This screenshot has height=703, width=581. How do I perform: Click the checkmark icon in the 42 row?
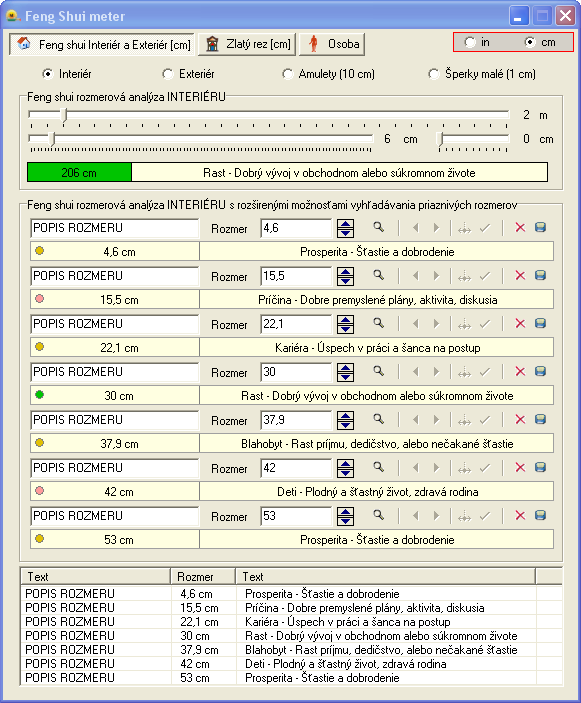coord(485,468)
